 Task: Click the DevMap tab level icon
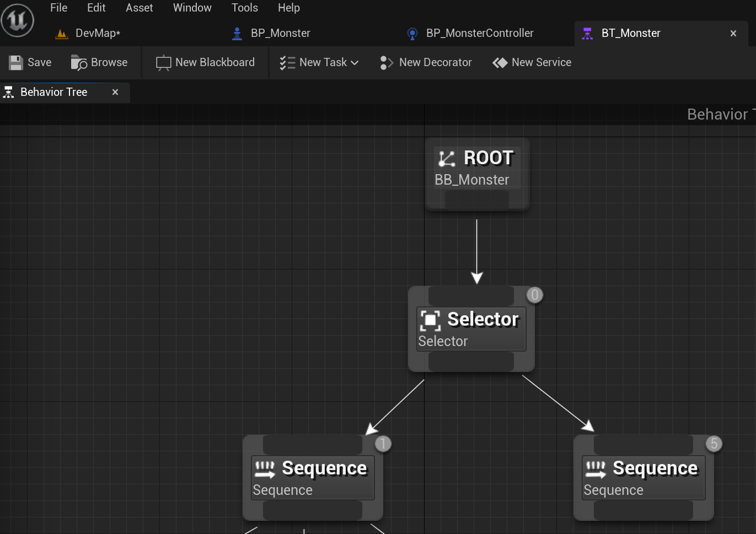62,34
